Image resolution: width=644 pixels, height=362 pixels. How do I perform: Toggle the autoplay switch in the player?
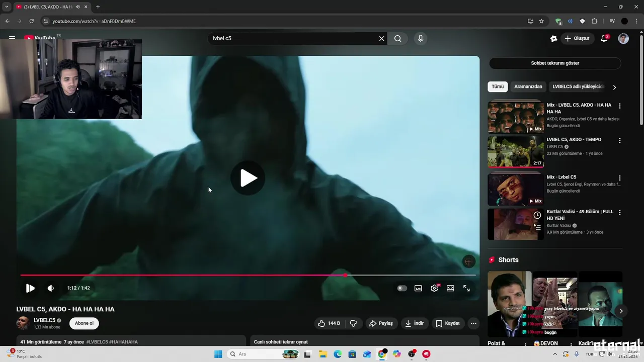402,288
